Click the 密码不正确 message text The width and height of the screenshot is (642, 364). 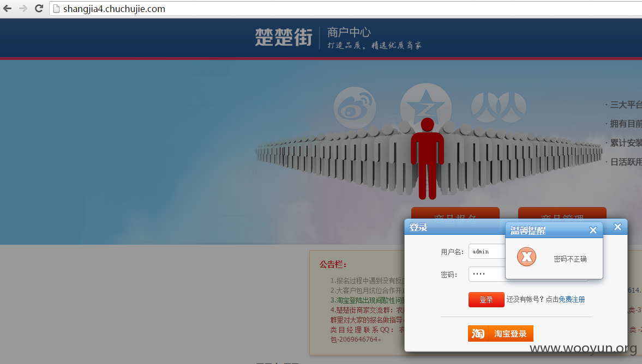tap(570, 259)
